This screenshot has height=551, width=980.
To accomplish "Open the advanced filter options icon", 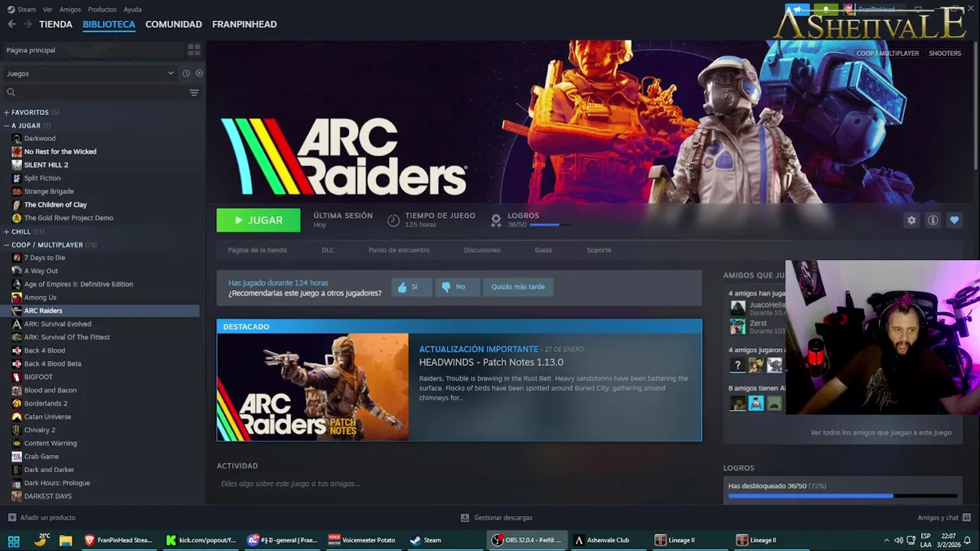I will 194,93.
